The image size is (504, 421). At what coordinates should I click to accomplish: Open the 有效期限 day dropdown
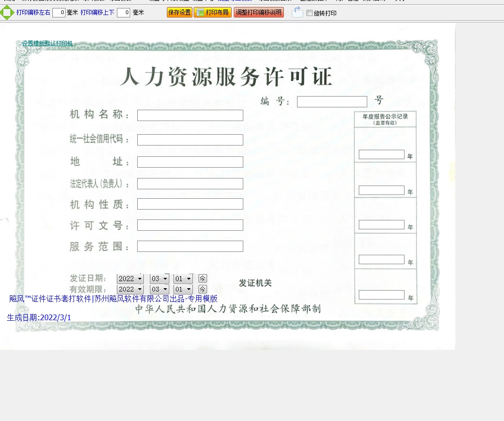pyautogui.click(x=183, y=289)
